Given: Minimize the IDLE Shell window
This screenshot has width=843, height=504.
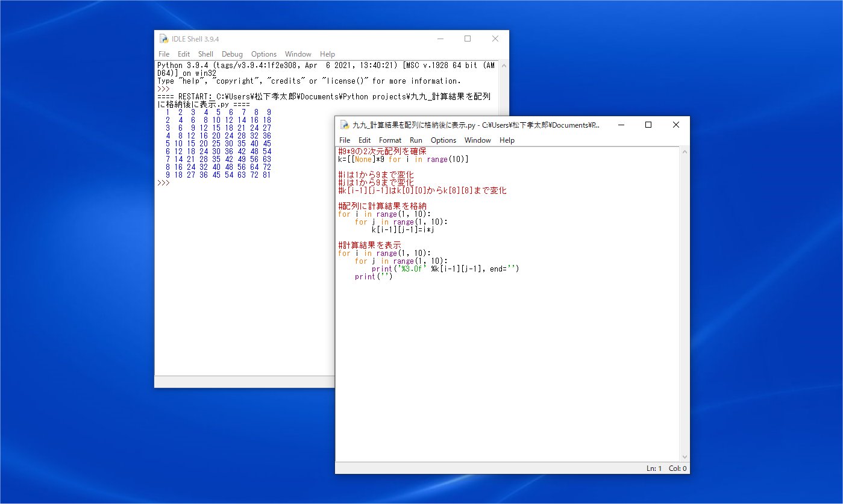Looking at the screenshot, I should [x=440, y=39].
